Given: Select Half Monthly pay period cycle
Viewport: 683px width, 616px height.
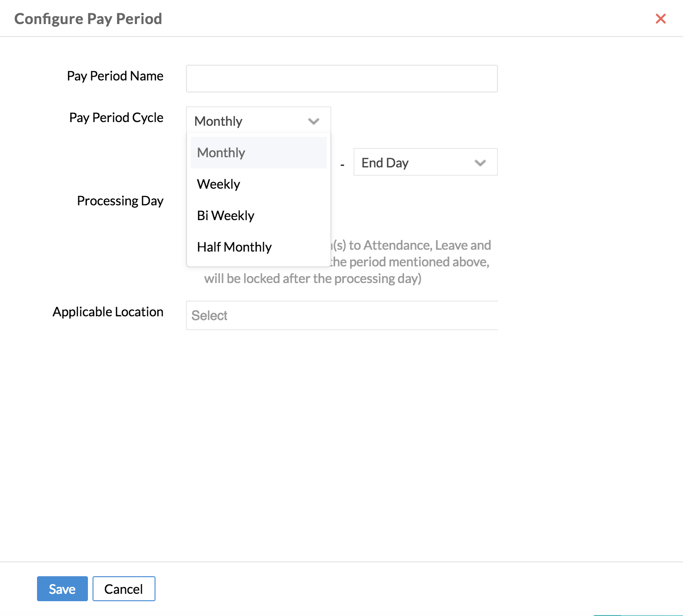Looking at the screenshot, I should [x=258, y=247].
